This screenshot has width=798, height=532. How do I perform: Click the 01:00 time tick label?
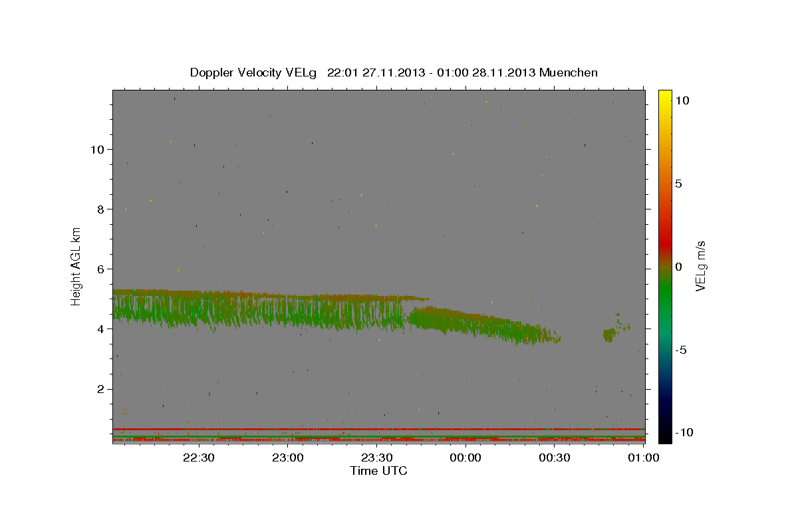click(x=644, y=458)
